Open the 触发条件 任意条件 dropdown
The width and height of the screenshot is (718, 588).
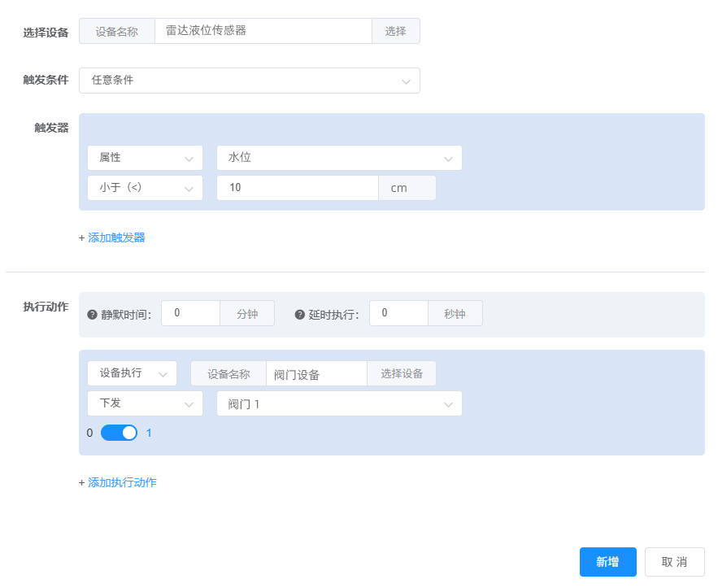click(x=249, y=81)
